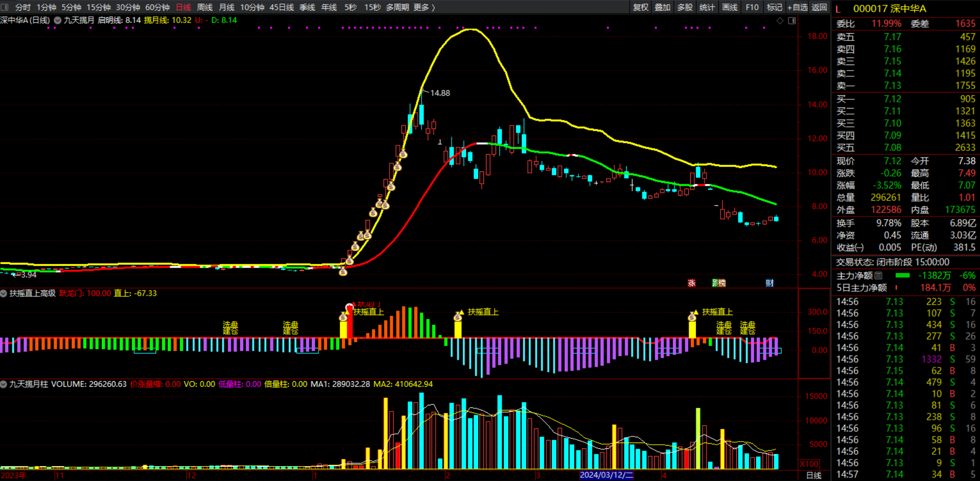Expand the 九天揽月 indicator dropdown arrow
Viewport: 980px width, 481px height.
coord(58,20)
